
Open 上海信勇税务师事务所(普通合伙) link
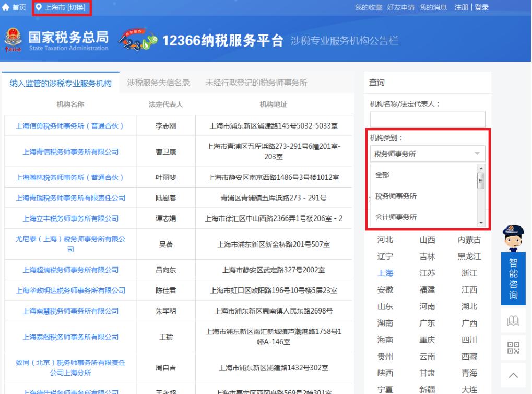coord(69,125)
